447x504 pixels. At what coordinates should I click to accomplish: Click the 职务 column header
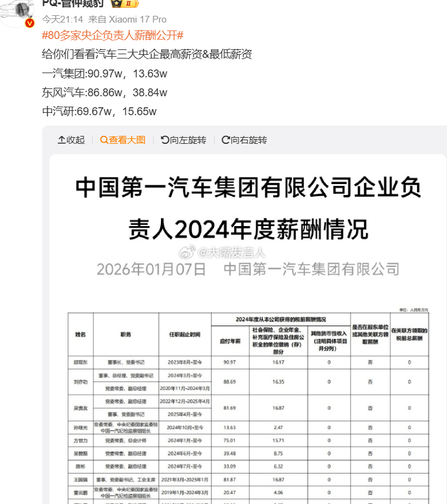(x=126, y=335)
